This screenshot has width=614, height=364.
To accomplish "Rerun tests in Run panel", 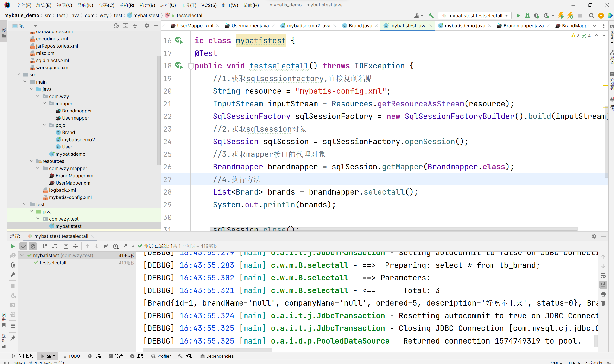I will click(13, 246).
